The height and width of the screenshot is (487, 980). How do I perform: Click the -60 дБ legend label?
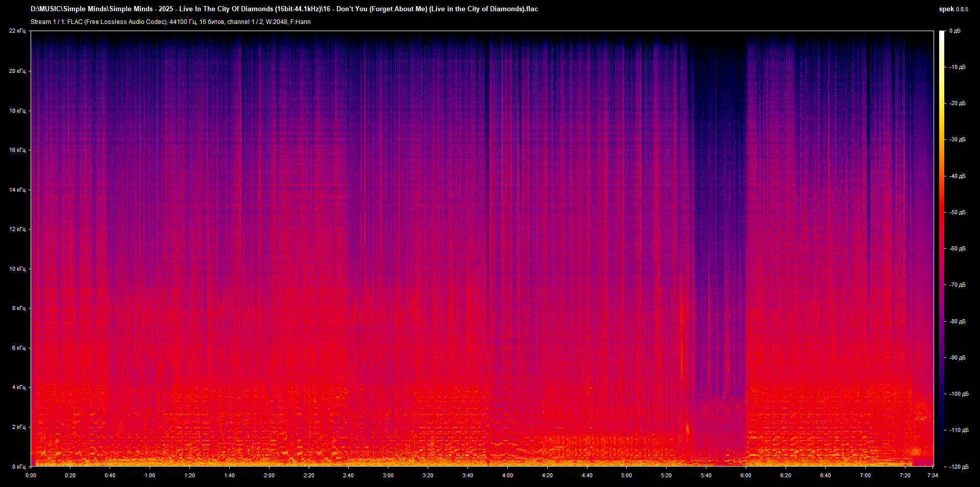pyautogui.click(x=958, y=249)
